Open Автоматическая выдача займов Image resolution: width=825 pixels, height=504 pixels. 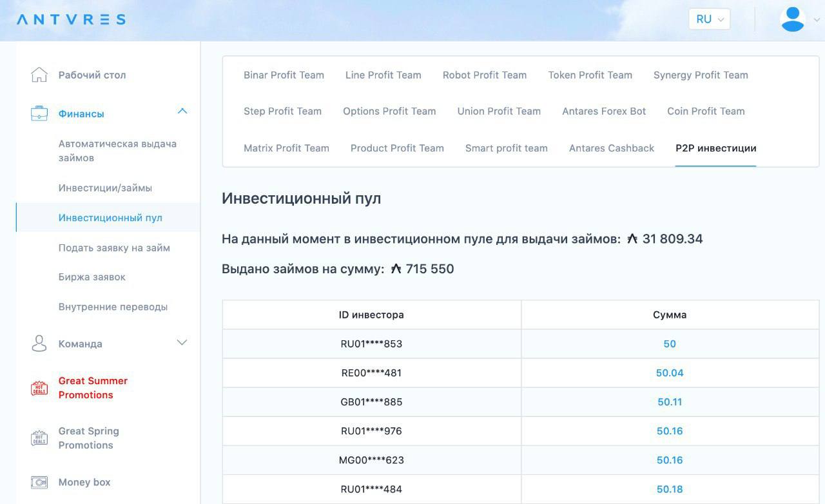117,151
